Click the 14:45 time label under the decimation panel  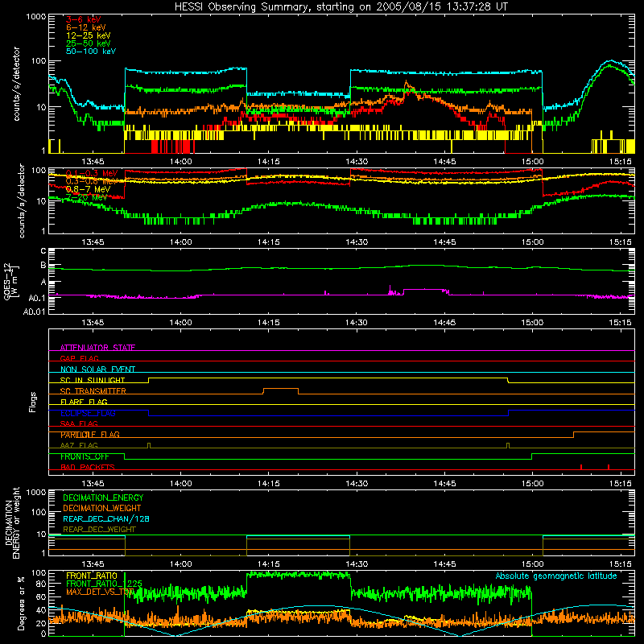point(444,564)
